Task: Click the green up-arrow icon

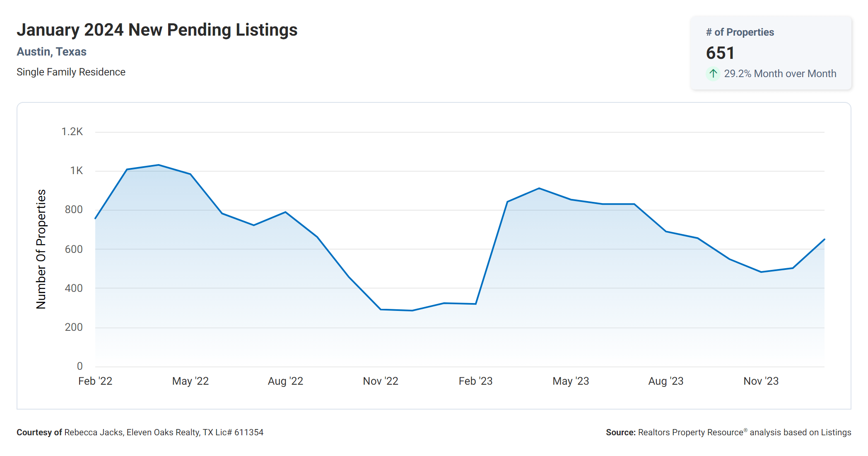Action: tap(713, 74)
